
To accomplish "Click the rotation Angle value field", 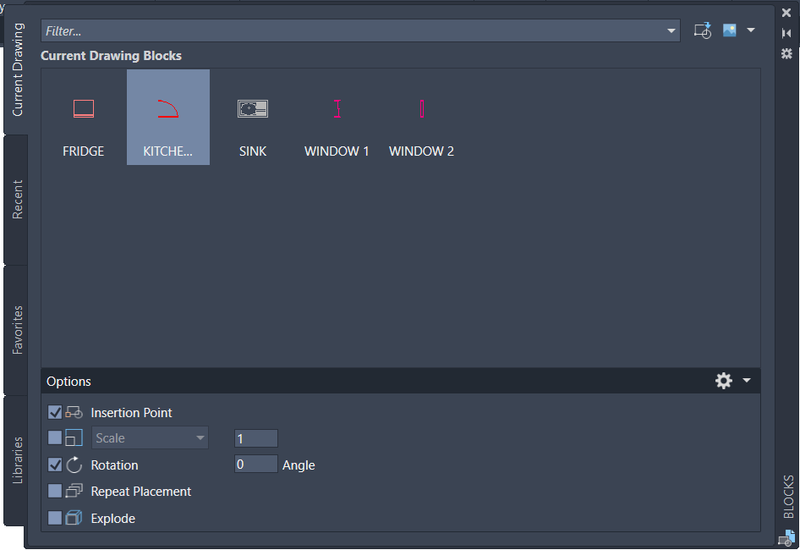I will click(256, 464).
